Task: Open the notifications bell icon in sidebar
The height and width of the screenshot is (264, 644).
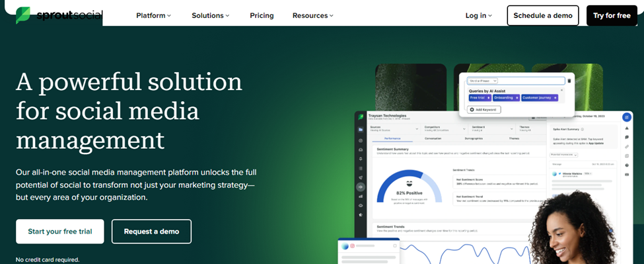Action: tap(361, 159)
